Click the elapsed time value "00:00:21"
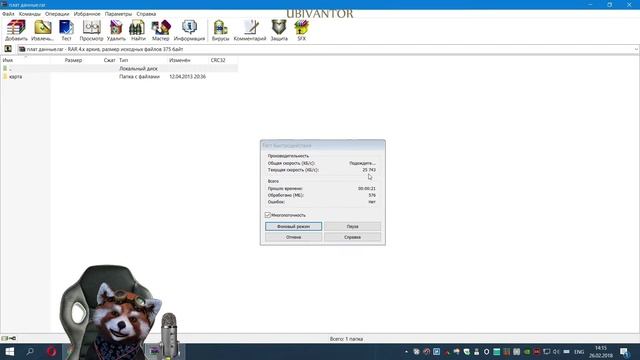 coord(367,189)
